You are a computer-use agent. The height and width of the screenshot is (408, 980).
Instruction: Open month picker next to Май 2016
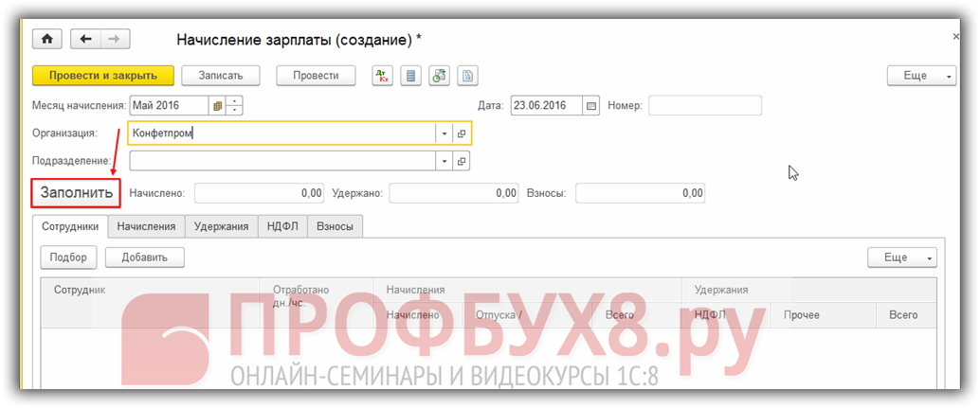217,106
